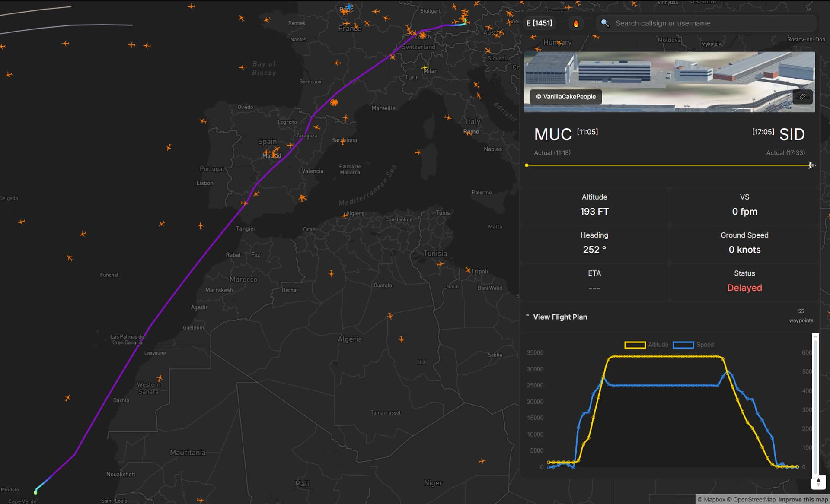Image resolution: width=830 pixels, height=504 pixels.
Task: Select the aircraft cluster near Marseille
Action: (x=334, y=102)
